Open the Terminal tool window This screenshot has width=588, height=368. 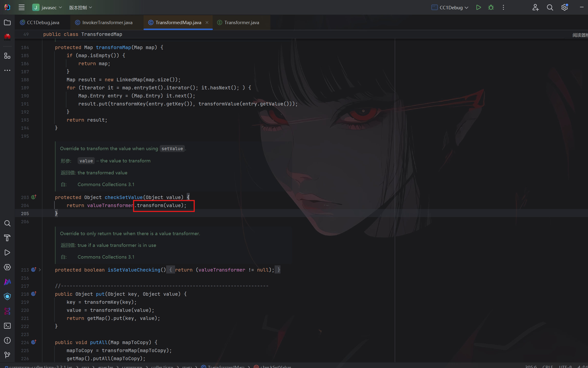[x=7, y=326]
